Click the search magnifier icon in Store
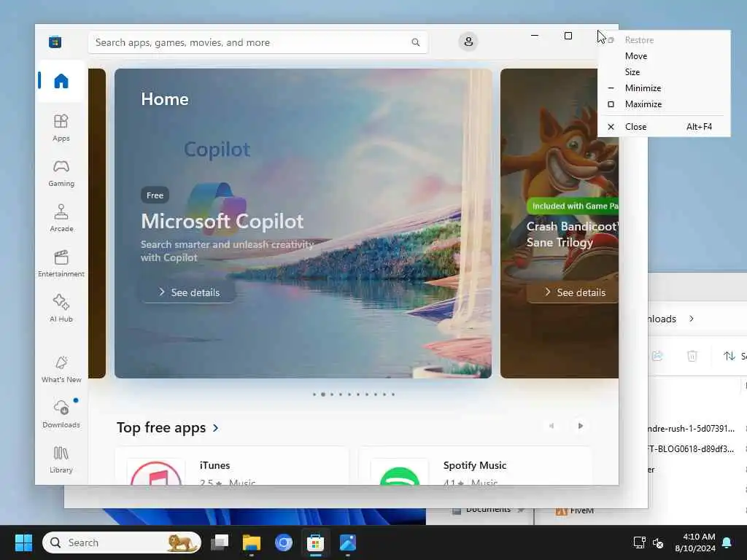Image resolution: width=747 pixels, height=560 pixels. (415, 42)
